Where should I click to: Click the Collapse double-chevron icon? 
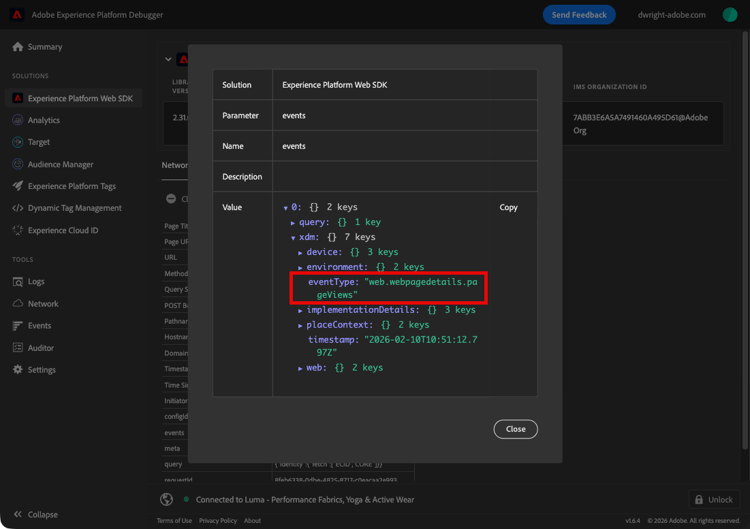click(18, 514)
